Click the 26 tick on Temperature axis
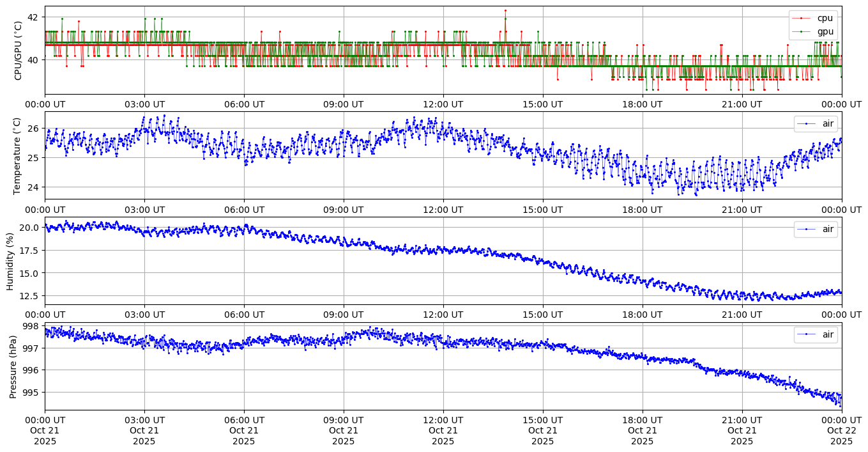Screen dimensions: 868x452 (x=33, y=129)
